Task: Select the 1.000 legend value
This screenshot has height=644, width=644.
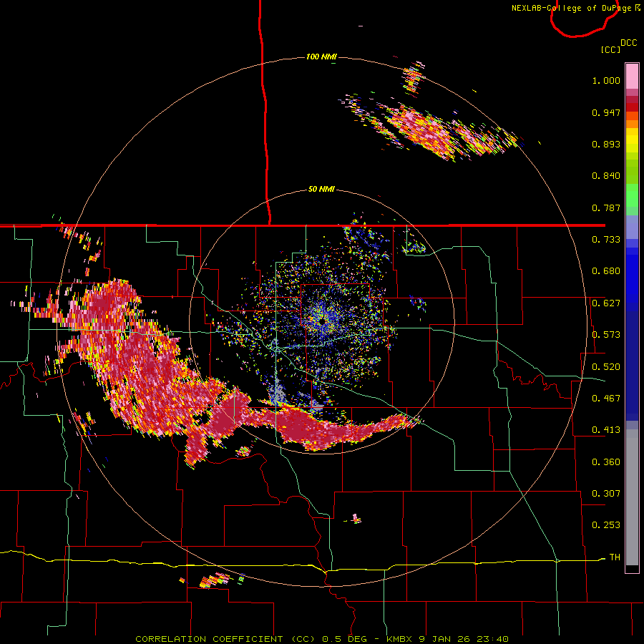Action: (x=606, y=80)
